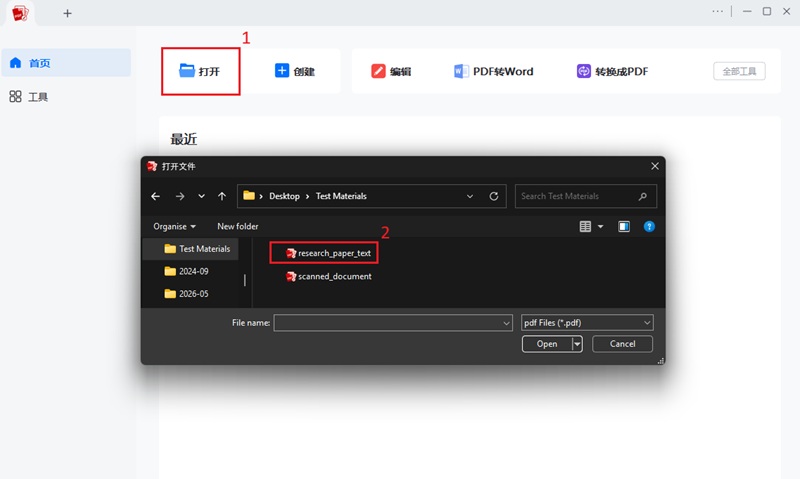Expand the File name dropdown arrow
Screen dimensions: 800x479
click(x=506, y=323)
